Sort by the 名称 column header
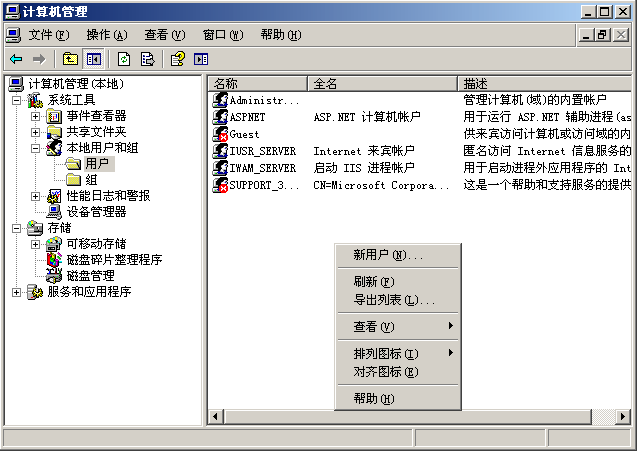 click(x=258, y=84)
